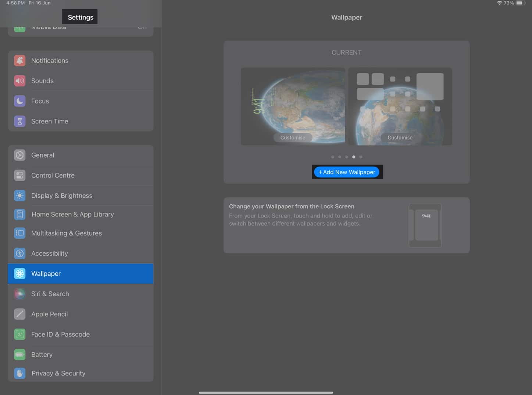Tap the Control Centre switches icon
Viewport: 532px width, 395px height.
coord(20,175)
